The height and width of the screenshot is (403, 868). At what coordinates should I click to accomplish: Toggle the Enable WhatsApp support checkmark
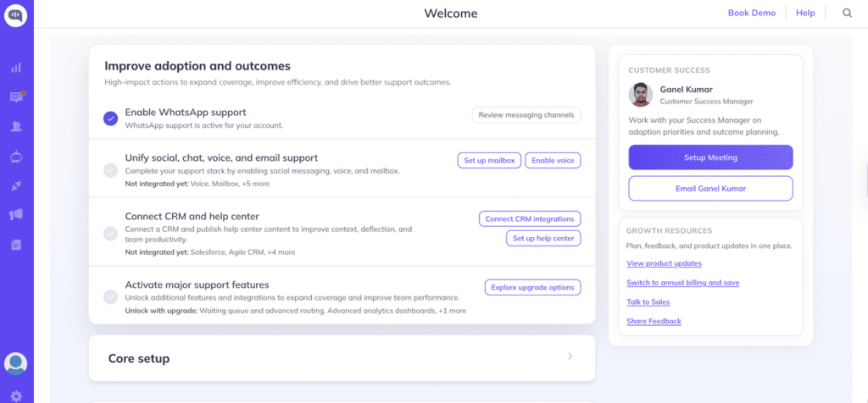(x=111, y=119)
